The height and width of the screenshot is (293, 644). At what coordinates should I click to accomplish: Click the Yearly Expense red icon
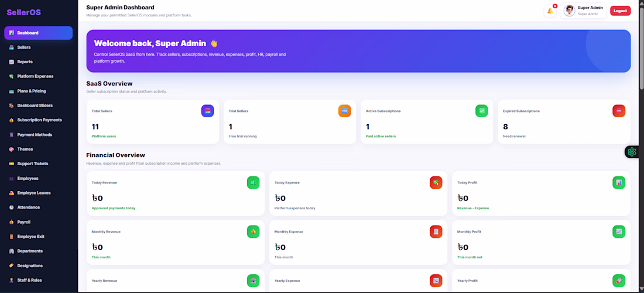pos(436,281)
